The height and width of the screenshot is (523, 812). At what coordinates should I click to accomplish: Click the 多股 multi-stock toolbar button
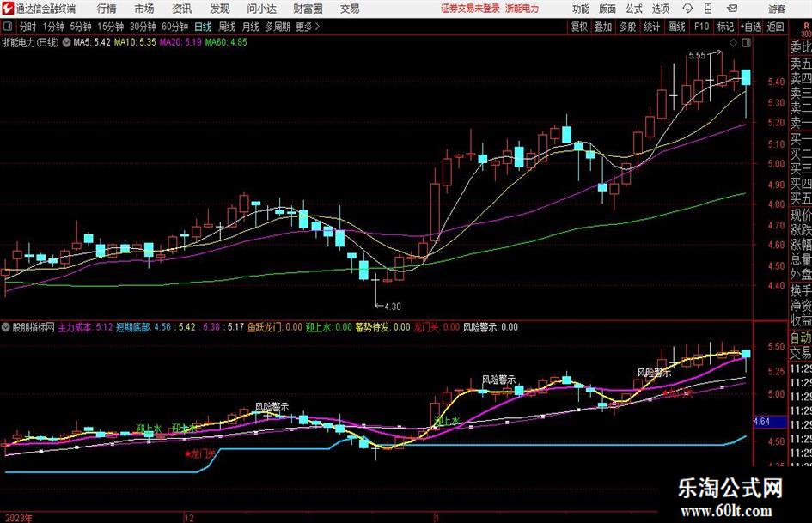627,27
